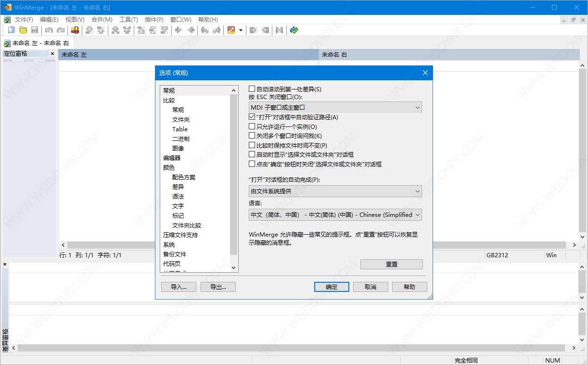Click the Open folder toolbar icon
This screenshot has width=588, height=365.
(23, 30)
